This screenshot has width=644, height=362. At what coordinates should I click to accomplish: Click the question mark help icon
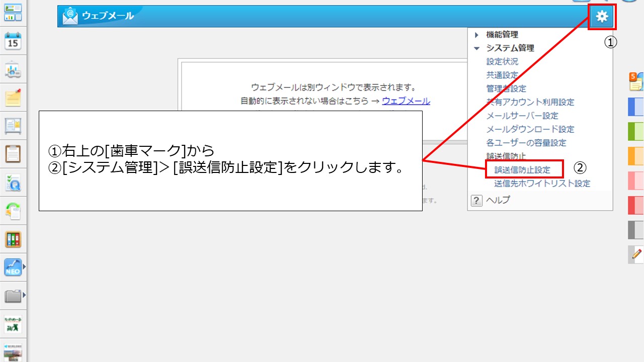click(476, 201)
